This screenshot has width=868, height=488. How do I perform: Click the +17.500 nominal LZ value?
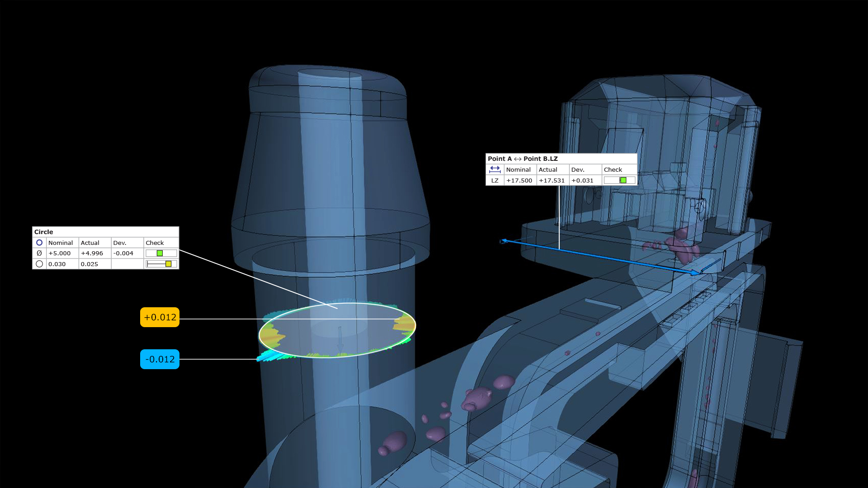[519, 180]
